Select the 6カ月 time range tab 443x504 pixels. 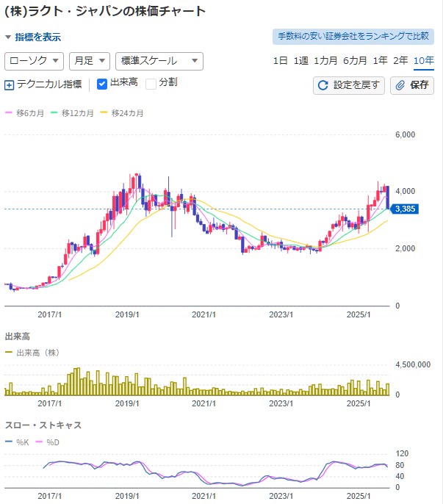point(355,61)
